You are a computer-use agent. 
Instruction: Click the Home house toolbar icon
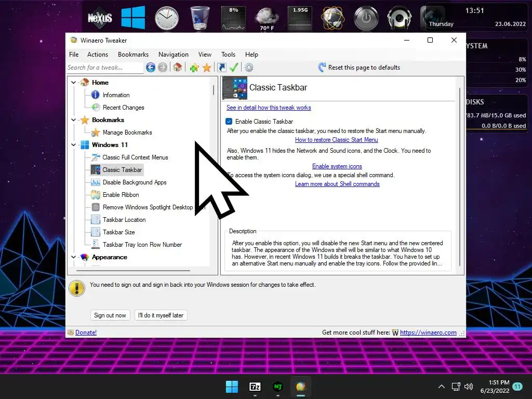coord(178,67)
